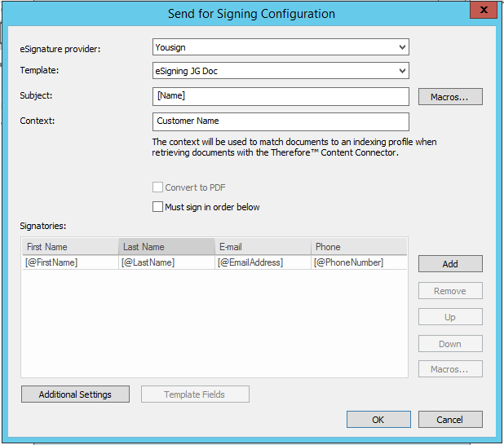
Task: Open Macros next to Subject field
Action: point(450,97)
